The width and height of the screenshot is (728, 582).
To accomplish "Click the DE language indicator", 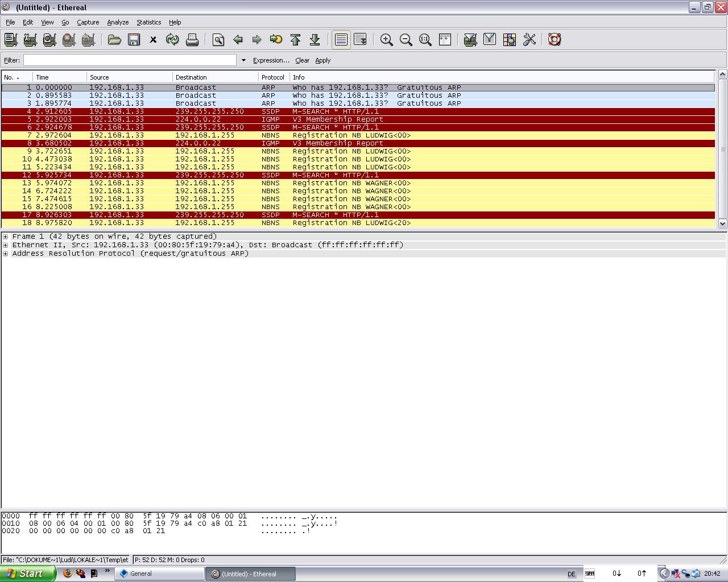I will [x=572, y=574].
